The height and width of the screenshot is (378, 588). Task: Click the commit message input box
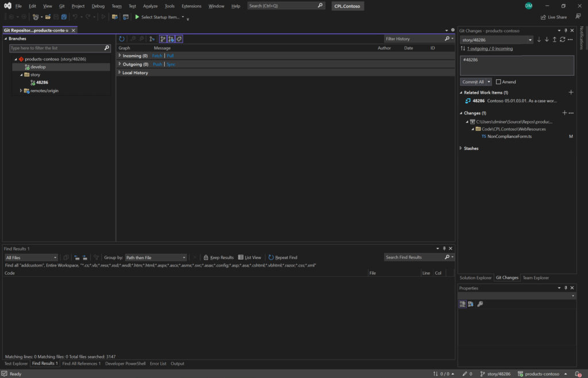[516, 65]
